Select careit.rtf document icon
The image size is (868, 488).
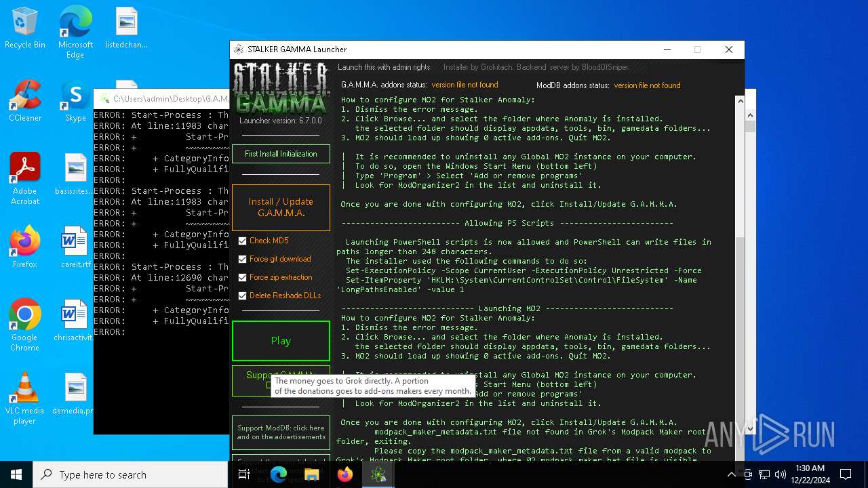(x=75, y=248)
